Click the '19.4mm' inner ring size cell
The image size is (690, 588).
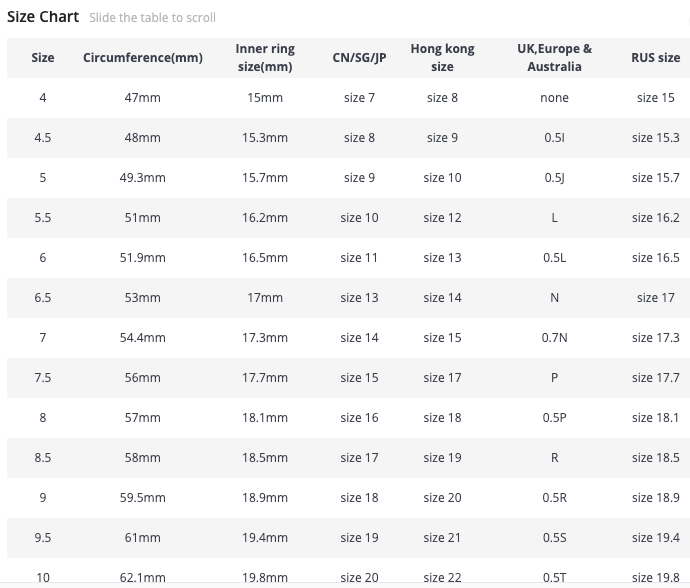pos(265,538)
